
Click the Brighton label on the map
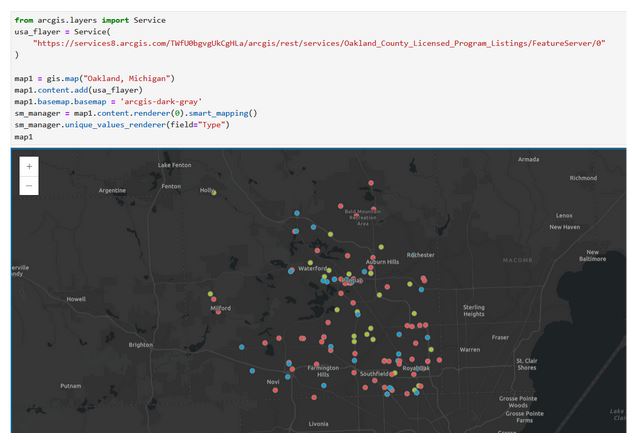pyautogui.click(x=141, y=345)
